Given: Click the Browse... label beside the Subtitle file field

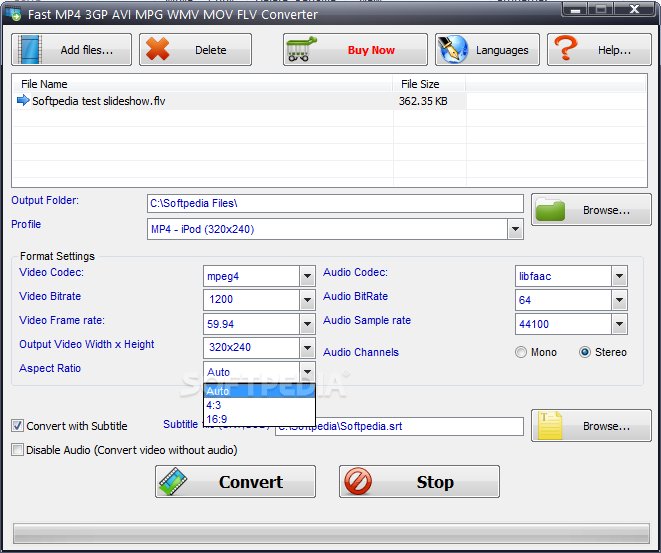Looking at the screenshot, I should (x=607, y=426).
